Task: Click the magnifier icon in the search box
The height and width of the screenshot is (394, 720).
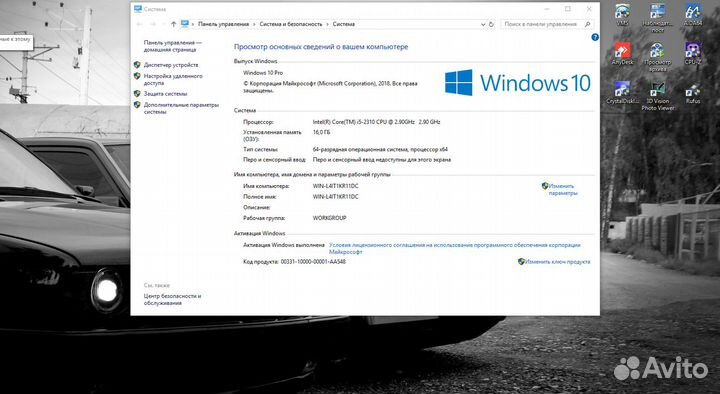Action: coord(587,24)
